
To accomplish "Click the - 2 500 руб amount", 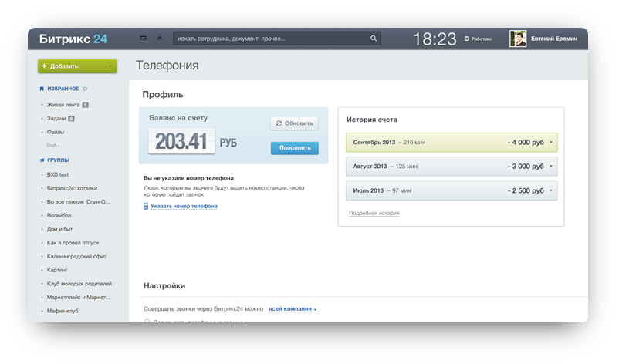I will pos(526,191).
